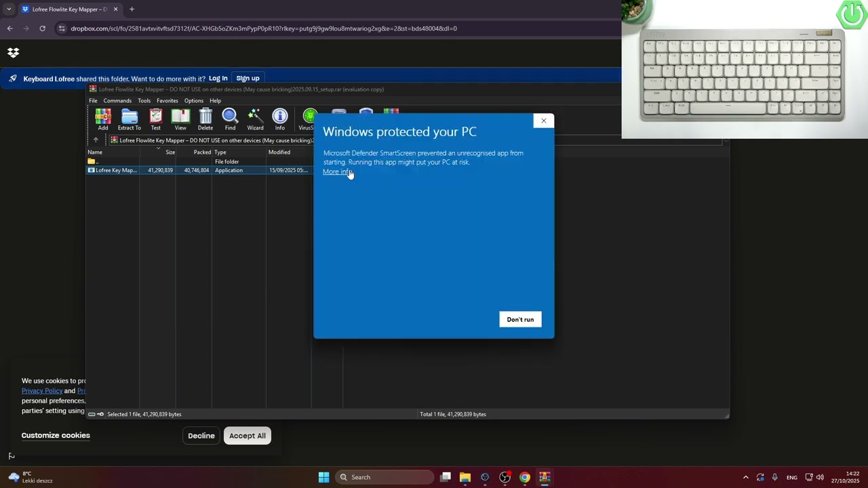Click the Chrome address bar URL
Screen dimensions: 868x488
point(264,28)
